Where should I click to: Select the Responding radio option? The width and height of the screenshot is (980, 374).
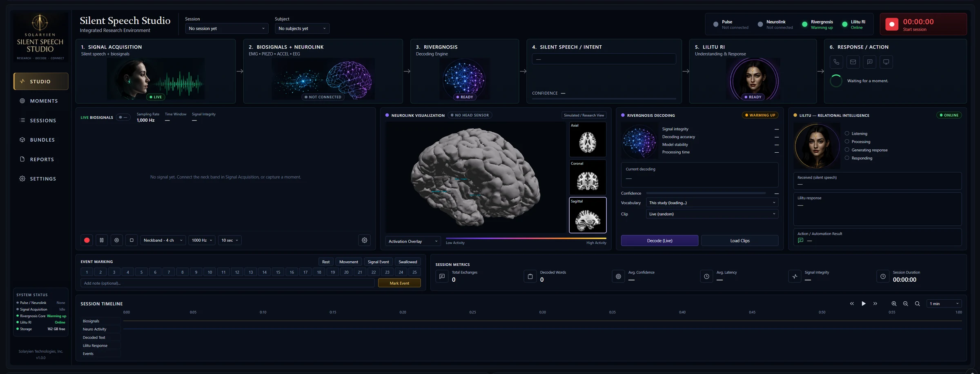[x=847, y=158]
